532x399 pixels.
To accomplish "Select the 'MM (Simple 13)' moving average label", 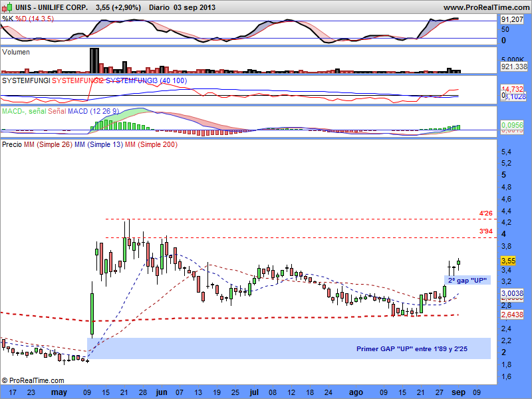I will coord(98,144).
